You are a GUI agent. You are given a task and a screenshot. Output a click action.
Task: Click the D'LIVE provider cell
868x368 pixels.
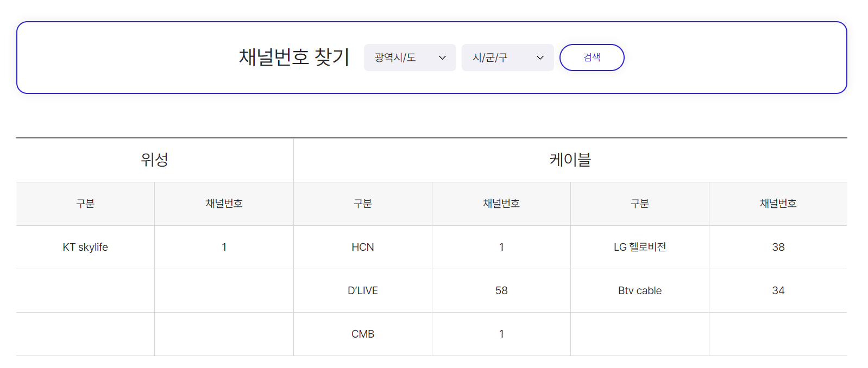[x=363, y=290]
